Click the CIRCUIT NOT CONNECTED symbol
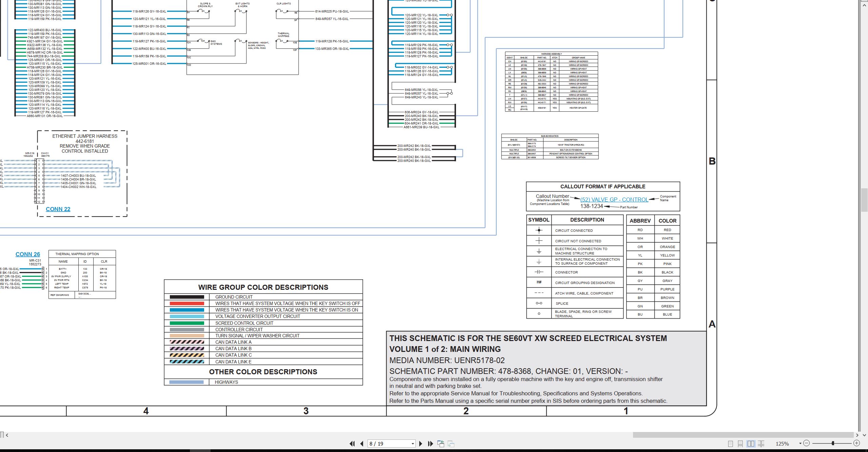The image size is (868, 452). 539,241
